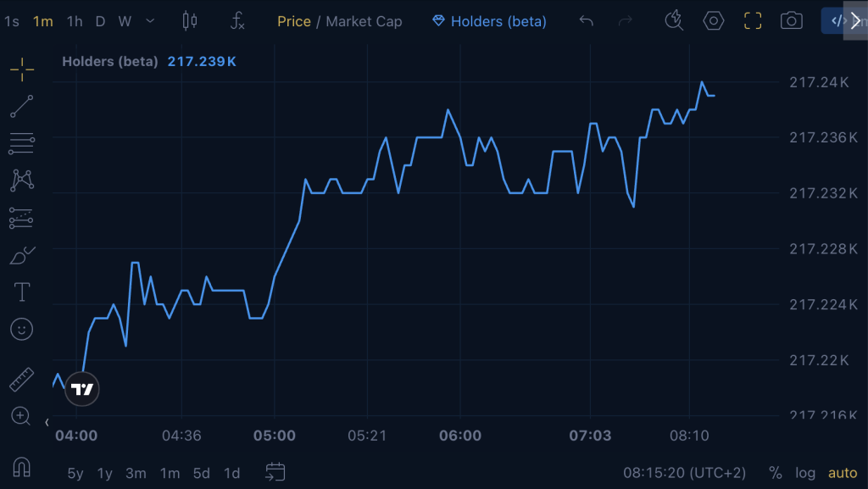Click the 217.232K price axis label
Screen dimensions: 868x489
[823, 193]
